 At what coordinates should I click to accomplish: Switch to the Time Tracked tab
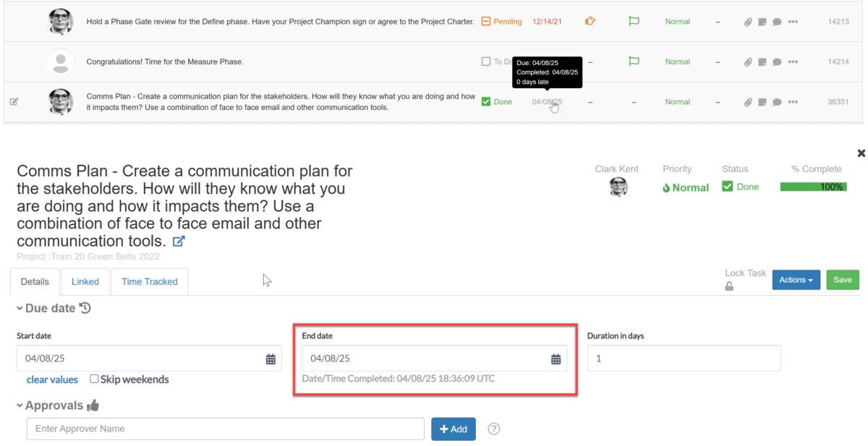(150, 282)
